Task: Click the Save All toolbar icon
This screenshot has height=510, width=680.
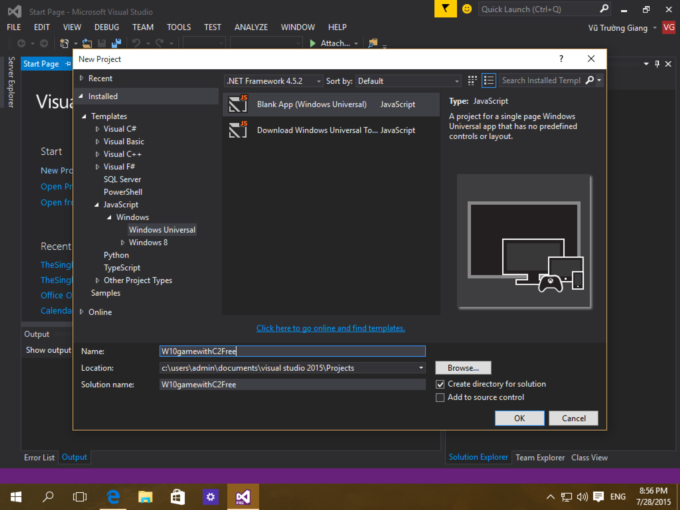Action: point(116,43)
